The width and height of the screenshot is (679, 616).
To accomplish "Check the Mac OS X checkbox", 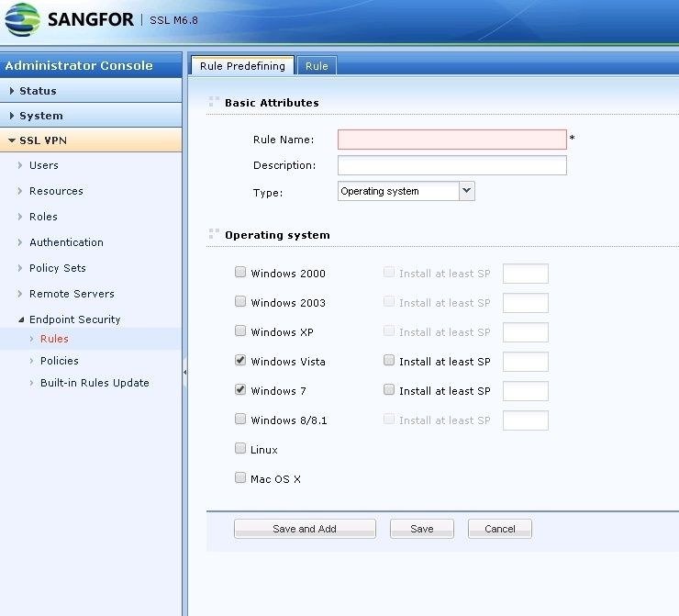I will 240,477.
